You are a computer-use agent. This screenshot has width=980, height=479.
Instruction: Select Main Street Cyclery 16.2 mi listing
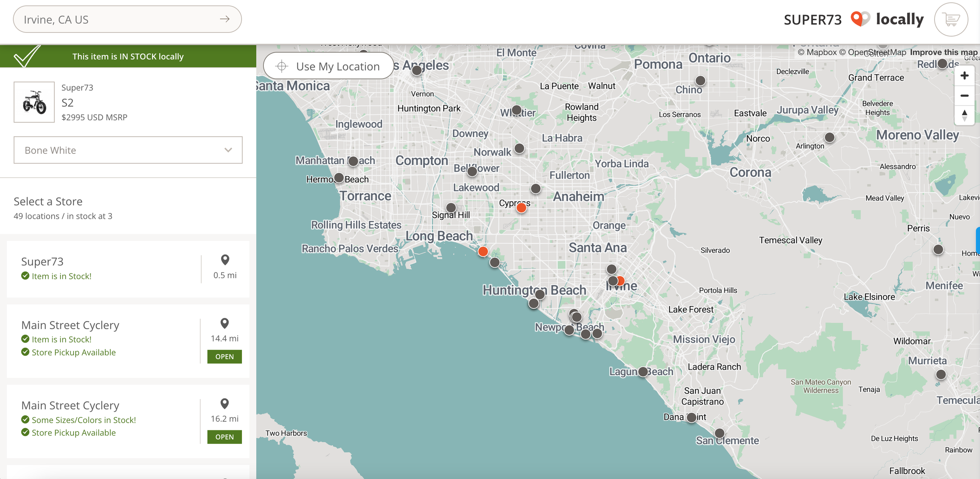128,421
